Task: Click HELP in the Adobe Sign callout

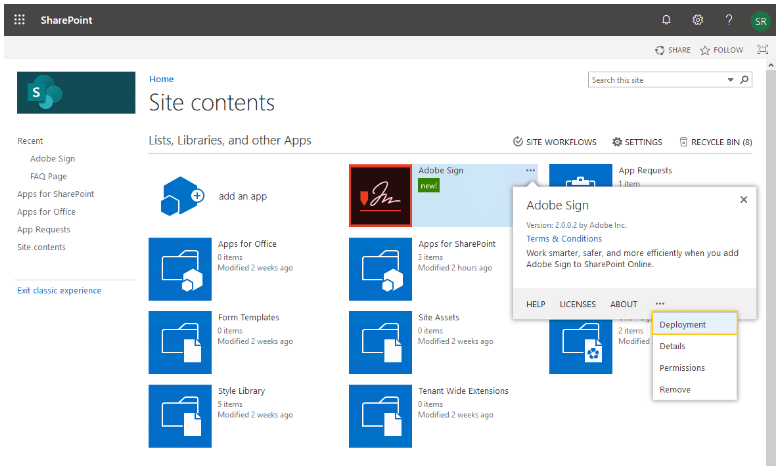Action: tap(535, 304)
